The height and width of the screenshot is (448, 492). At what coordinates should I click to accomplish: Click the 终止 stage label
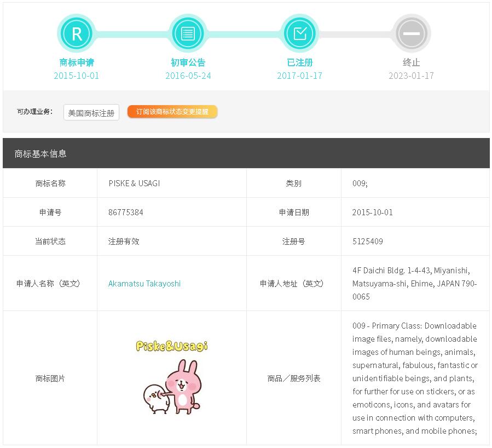(x=411, y=62)
